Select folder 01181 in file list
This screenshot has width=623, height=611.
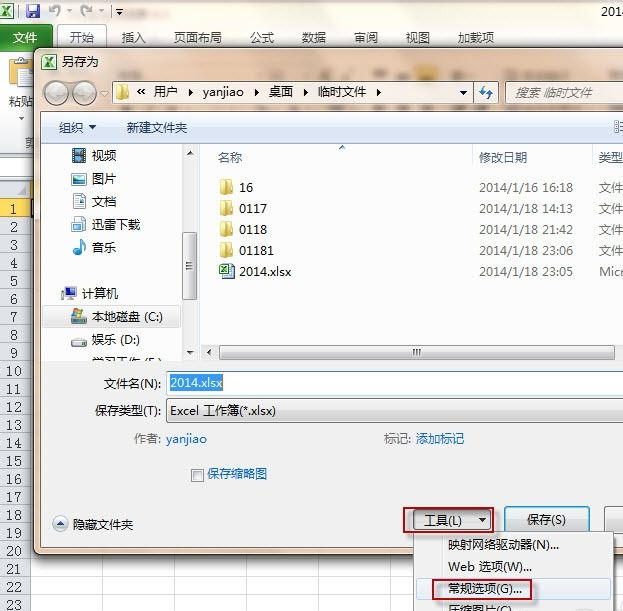pyautogui.click(x=247, y=250)
